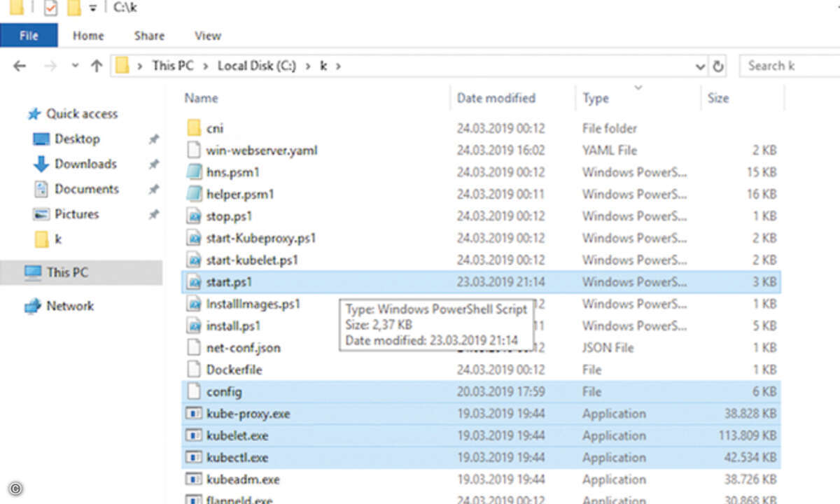
Task: Select the kubectl.exe application icon
Action: coord(194,458)
